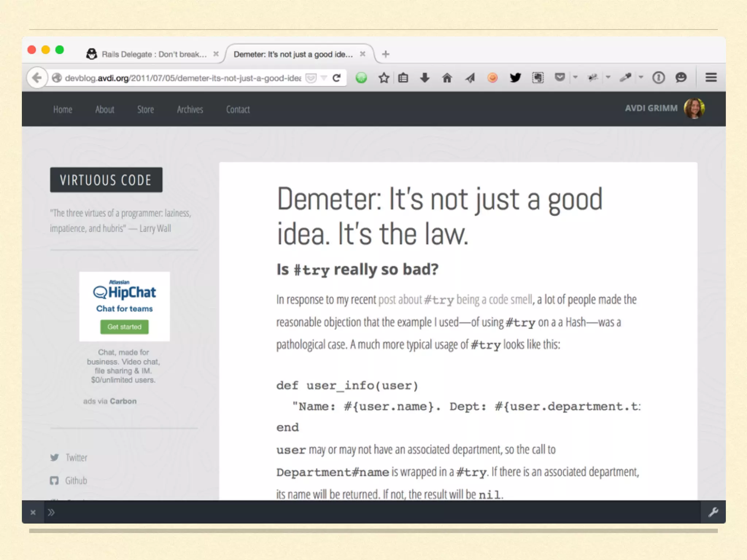Go to the browser home icon
The height and width of the screenshot is (560, 747).
click(447, 78)
